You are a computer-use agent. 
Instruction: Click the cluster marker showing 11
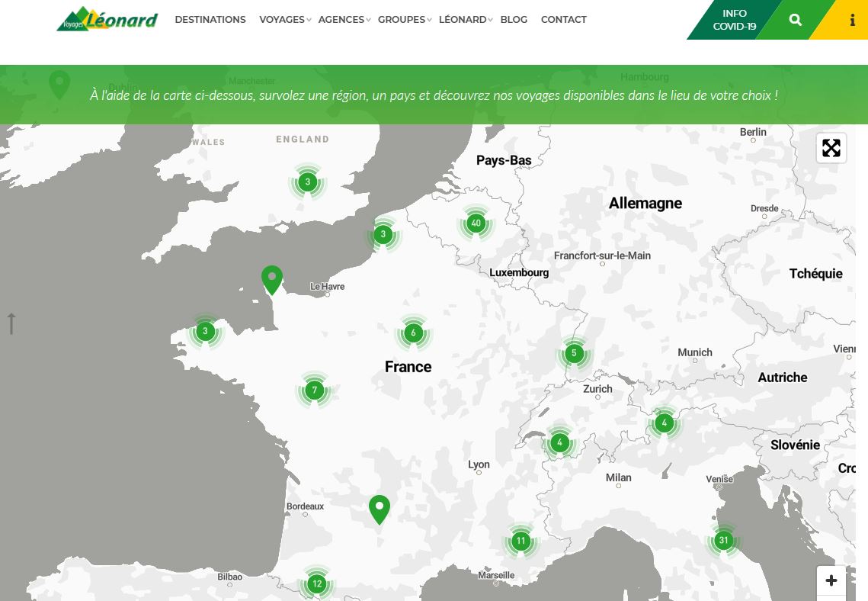(520, 542)
